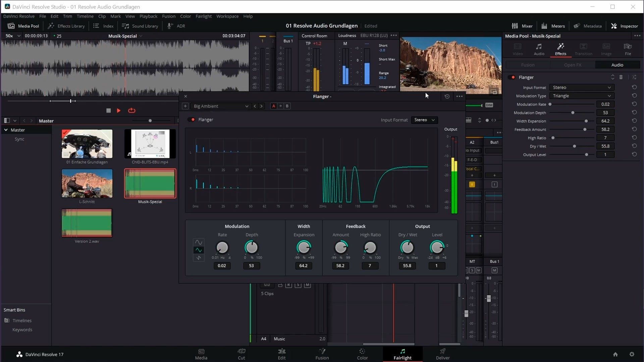Select sawtooth modulation waveform
The width and height of the screenshot is (644, 362).
(199, 257)
